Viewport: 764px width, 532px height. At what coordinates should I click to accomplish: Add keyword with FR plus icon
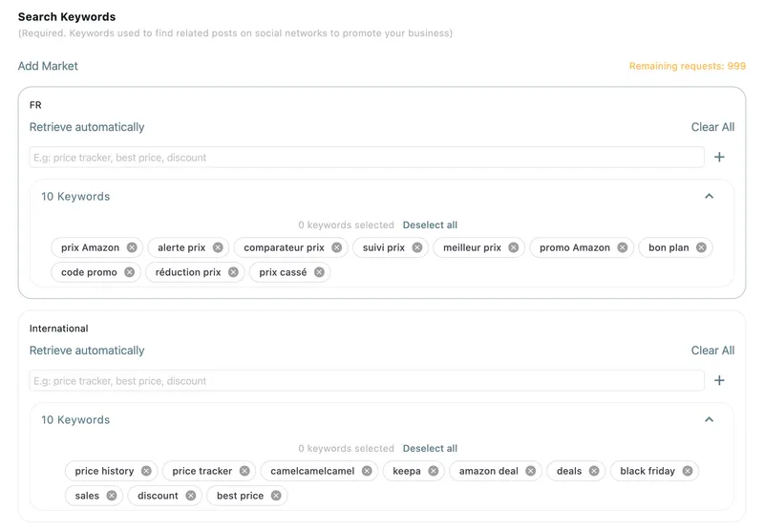[719, 157]
